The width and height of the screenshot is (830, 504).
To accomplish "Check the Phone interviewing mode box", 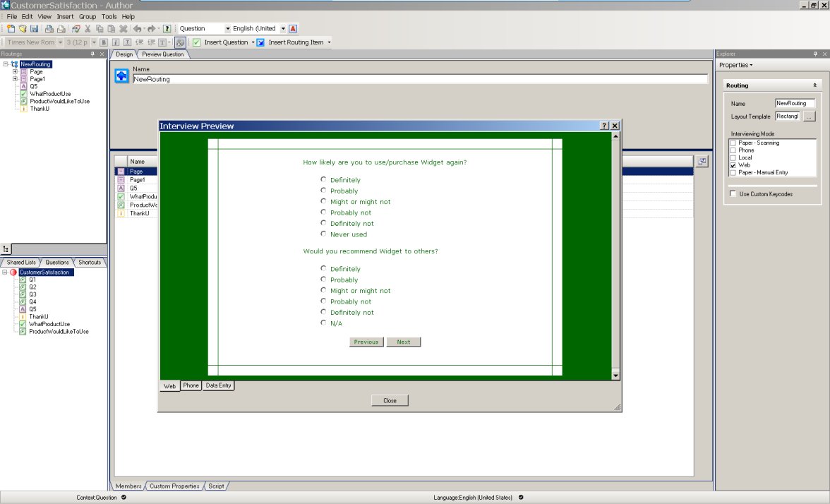I will (733, 150).
